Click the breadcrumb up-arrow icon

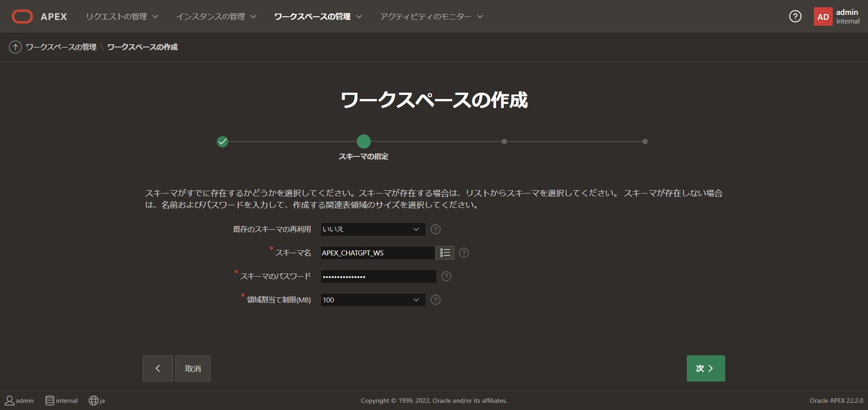pyautogui.click(x=15, y=47)
